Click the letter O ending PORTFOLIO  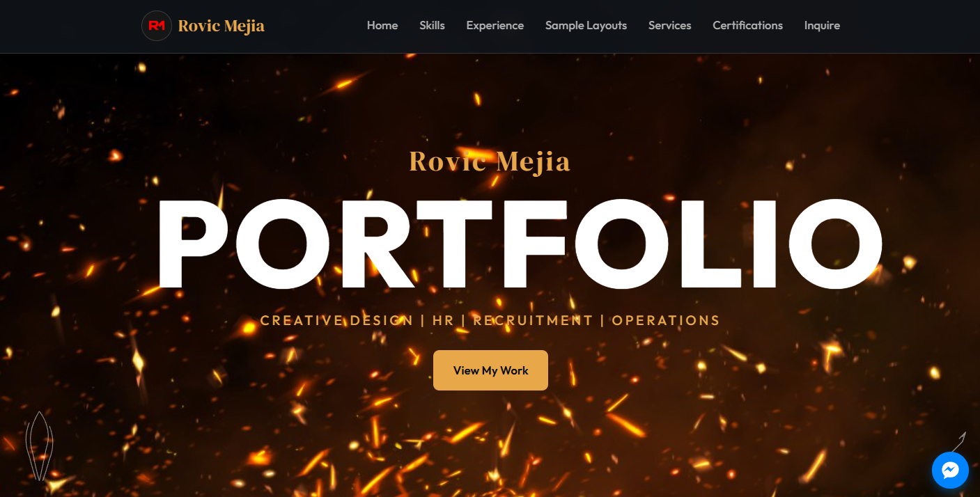pyautogui.click(x=837, y=244)
